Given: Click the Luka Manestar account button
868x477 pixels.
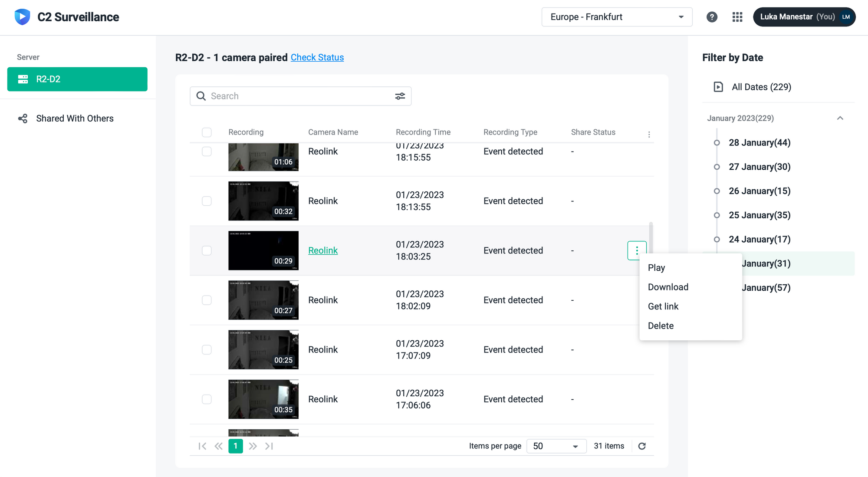Looking at the screenshot, I should pyautogui.click(x=804, y=17).
